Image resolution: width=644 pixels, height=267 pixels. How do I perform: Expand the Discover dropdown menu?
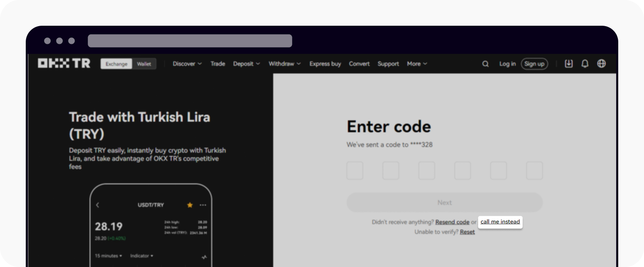click(x=187, y=64)
